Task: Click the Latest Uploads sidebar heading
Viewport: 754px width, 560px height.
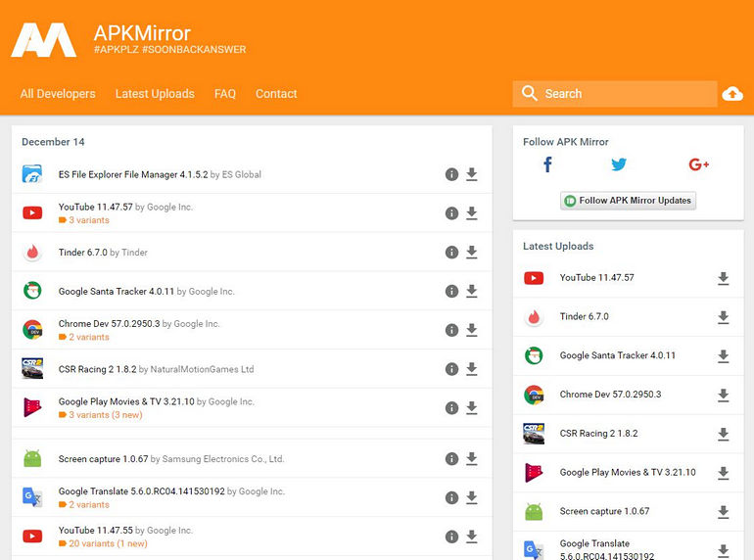Action: point(558,246)
